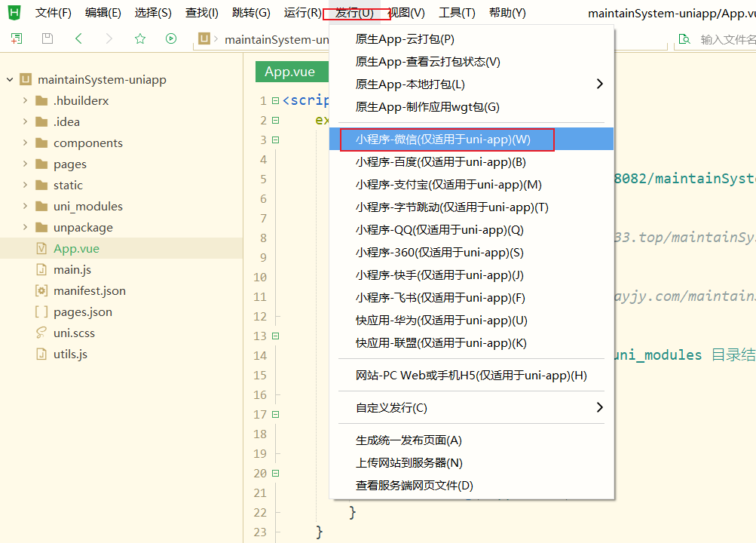Click the App.vue file icon

(42, 248)
